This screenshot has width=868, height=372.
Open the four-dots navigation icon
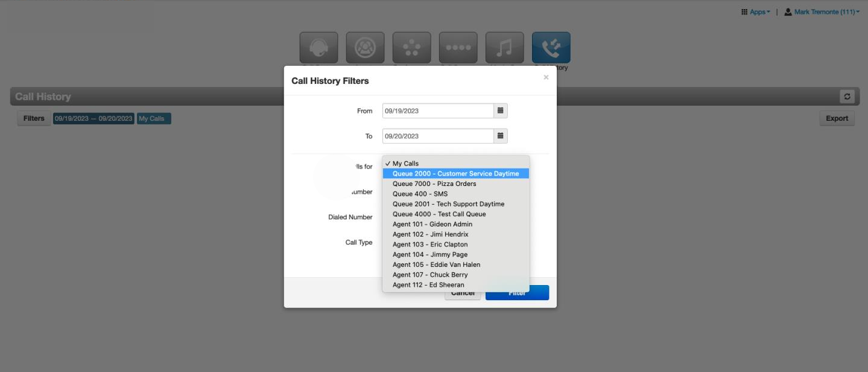coord(458,48)
